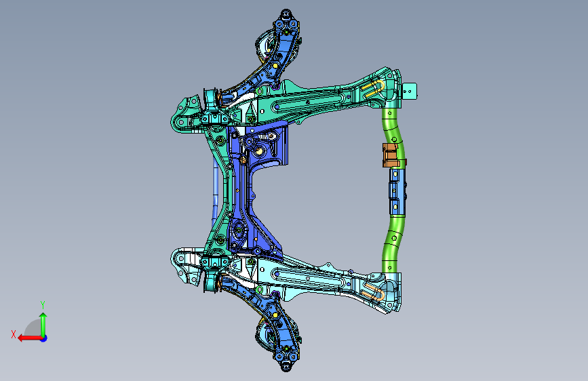Select the pale orange U-shaped clip on lower arm
This screenshot has height=381, width=588.
pos(374,292)
